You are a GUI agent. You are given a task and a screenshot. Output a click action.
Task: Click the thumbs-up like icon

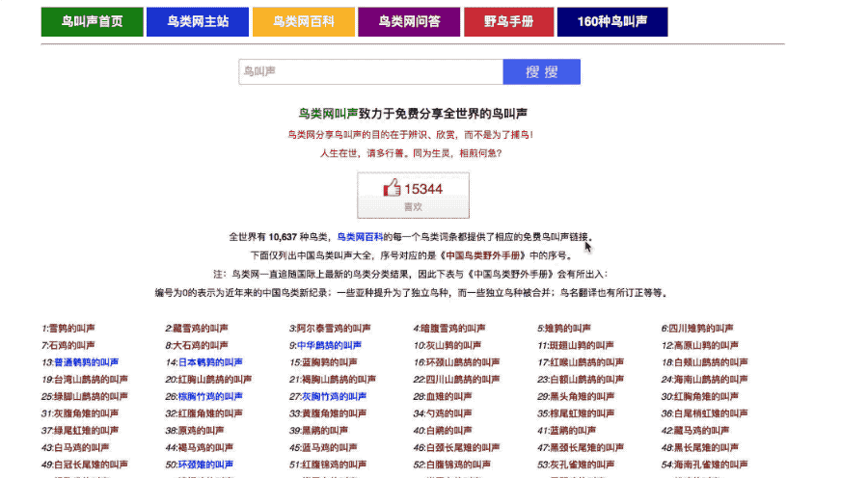coord(392,188)
